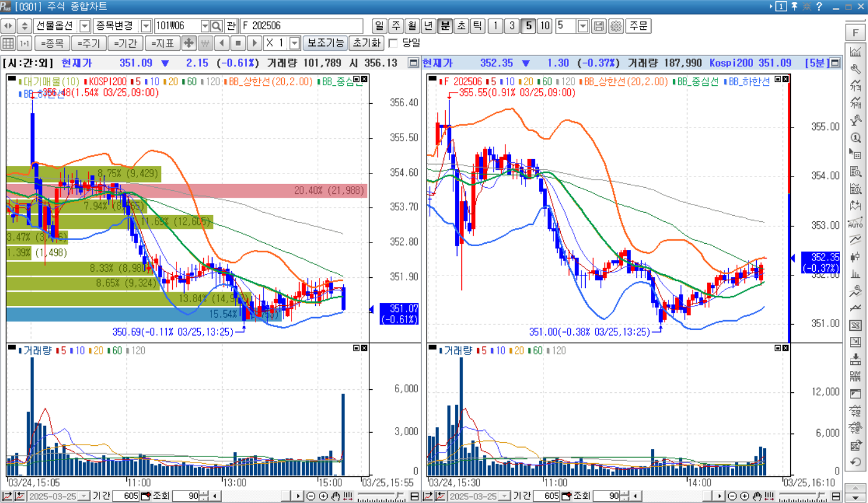Click the save chart (floppy disk) icon
Viewport: 868px width, 503px height.
coord(600,26)
